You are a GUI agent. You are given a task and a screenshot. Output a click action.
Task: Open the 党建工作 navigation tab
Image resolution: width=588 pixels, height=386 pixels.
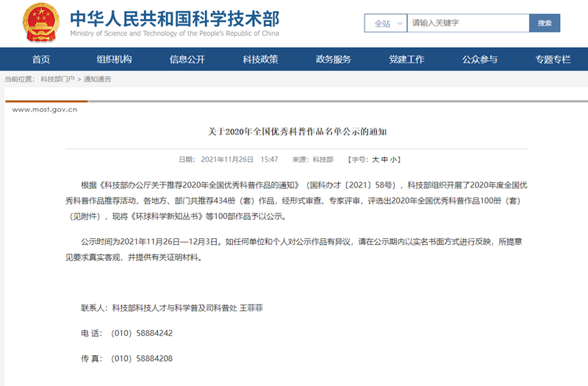pos(406,60)
